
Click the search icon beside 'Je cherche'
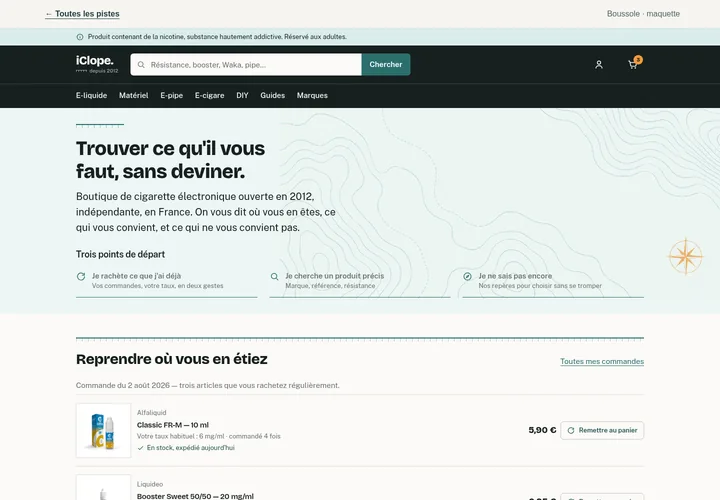(274, 276)
